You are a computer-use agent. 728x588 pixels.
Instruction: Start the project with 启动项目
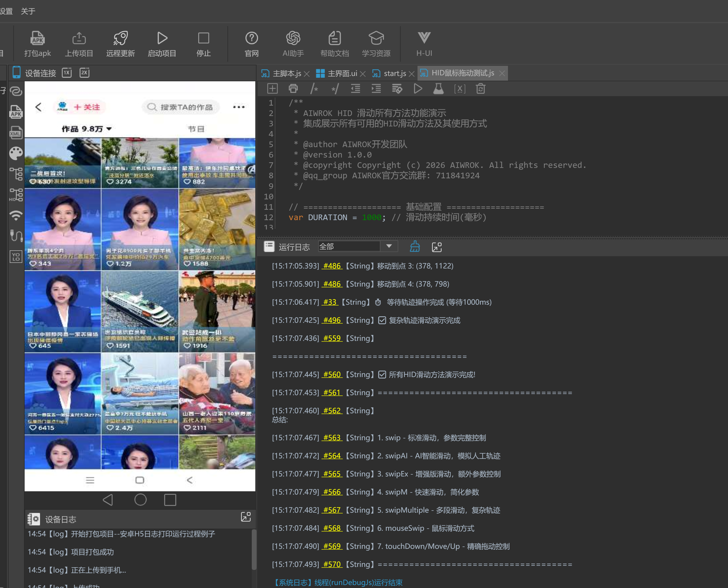(x=162, y=44)
